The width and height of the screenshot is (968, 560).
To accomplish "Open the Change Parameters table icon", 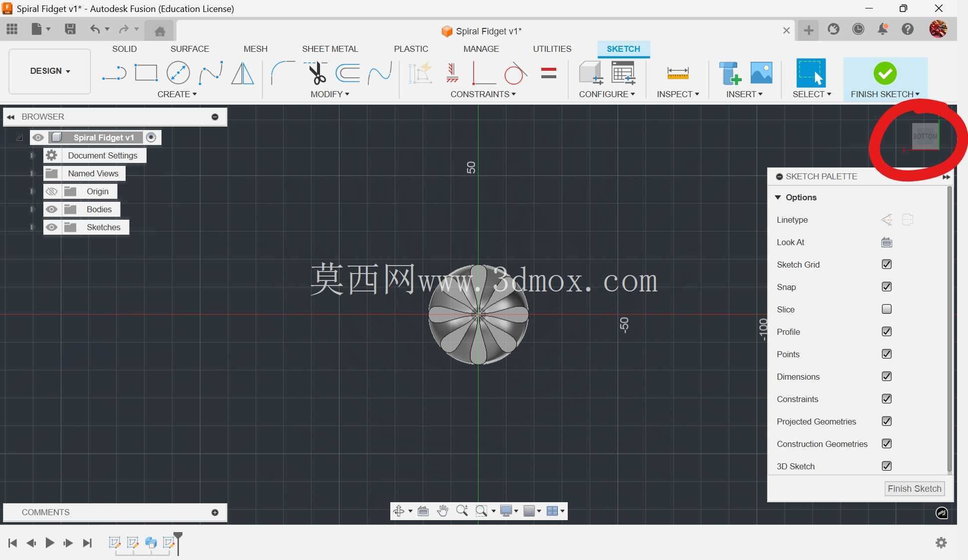I will tap(624, 73).
